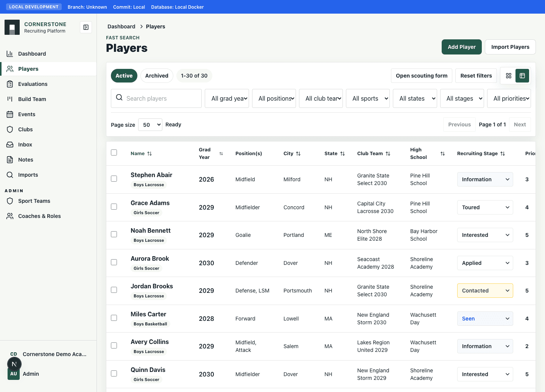Image resolution: width=545 pixels, height=392 pixels.
Task: Collapse the sidebar panel toggle icon
Action: tap(86, 27)
